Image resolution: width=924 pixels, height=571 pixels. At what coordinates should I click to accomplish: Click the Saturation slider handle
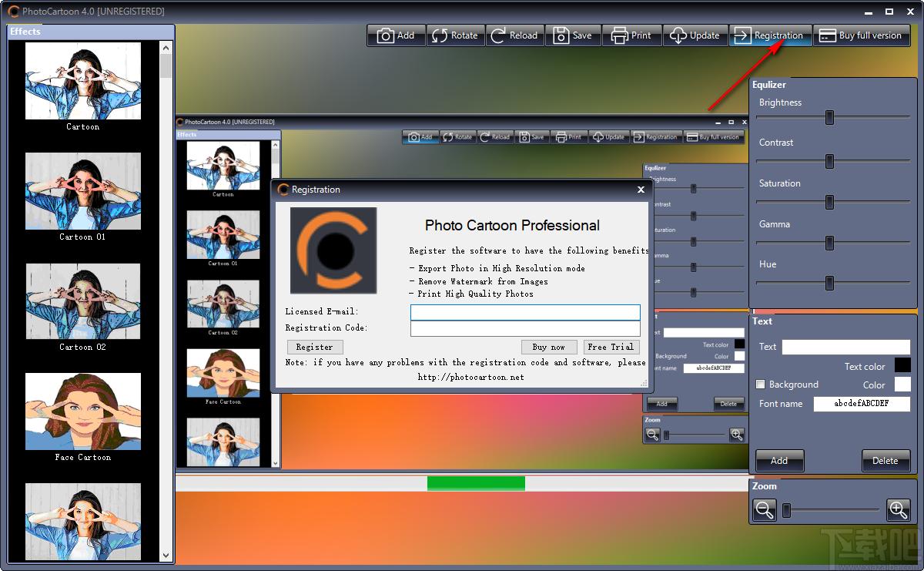coord(829,202)
